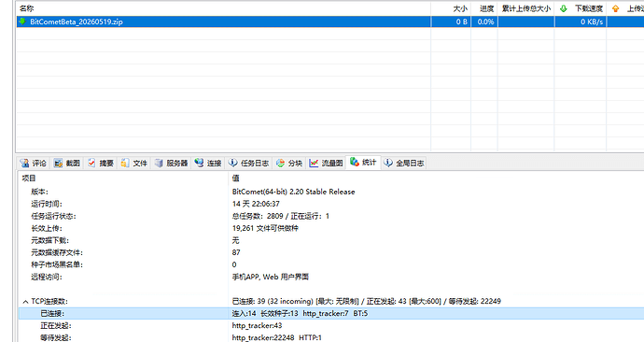The width and height of the screenshot is (644, 342).
Task: Click the BitComet(64-bit) 2.20 Stable Release value
Action: click(x=293, y=192)
